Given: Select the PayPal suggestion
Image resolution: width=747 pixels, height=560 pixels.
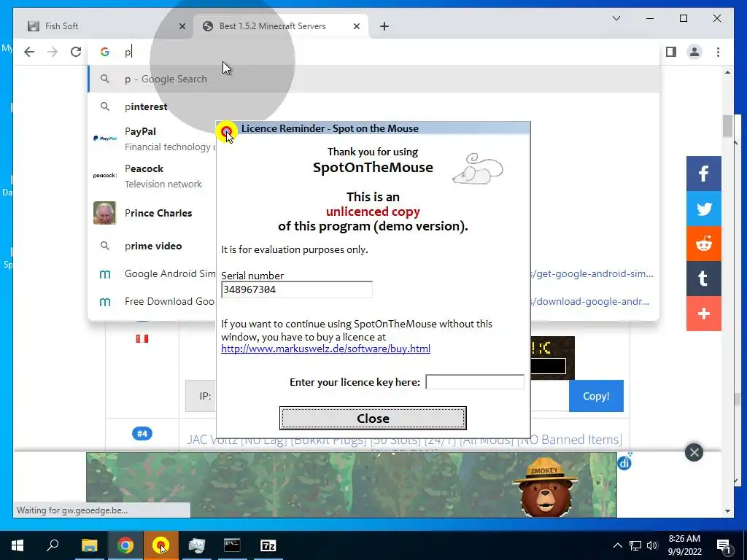Looking at the screenshot, I should [152, 139].
